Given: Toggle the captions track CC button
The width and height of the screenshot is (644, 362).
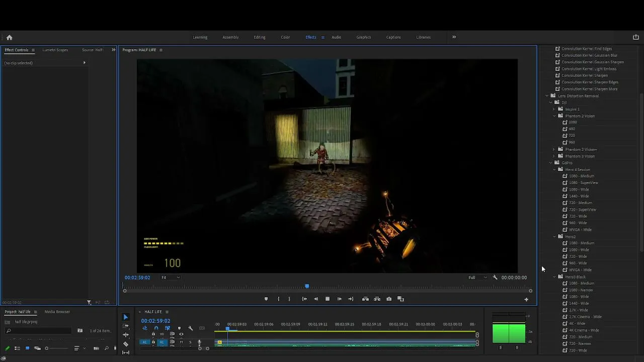Looking at the screenshot, I should [202, 328].
